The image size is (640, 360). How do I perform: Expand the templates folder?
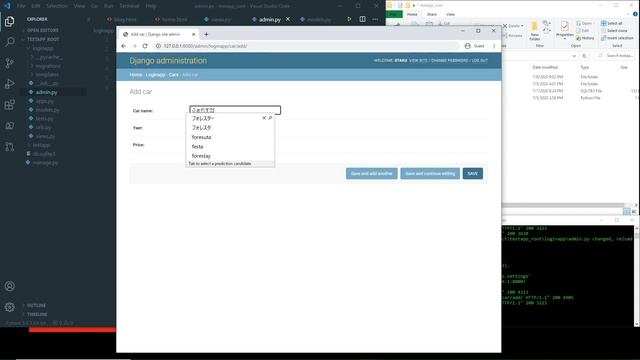tap(44, 75)
